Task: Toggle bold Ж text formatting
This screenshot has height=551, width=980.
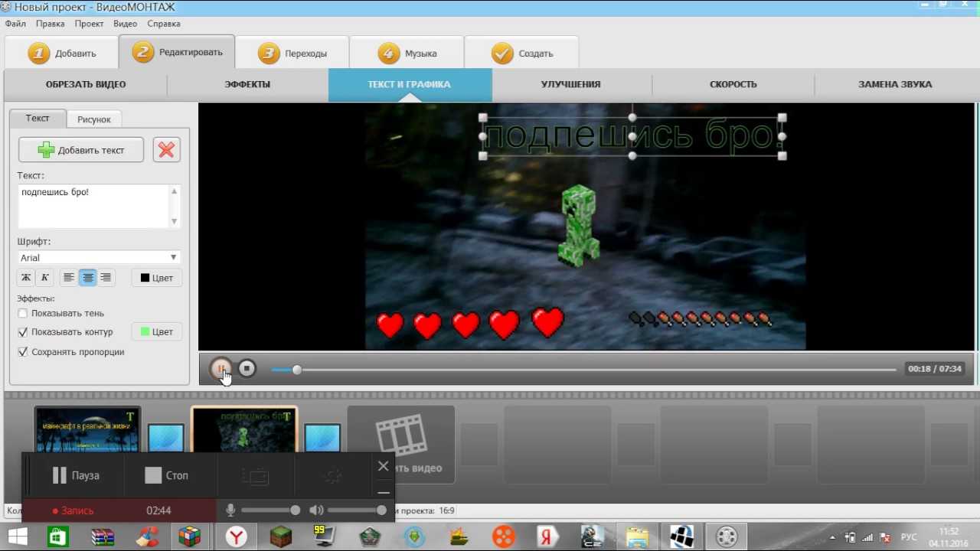Action: (26, 278)
